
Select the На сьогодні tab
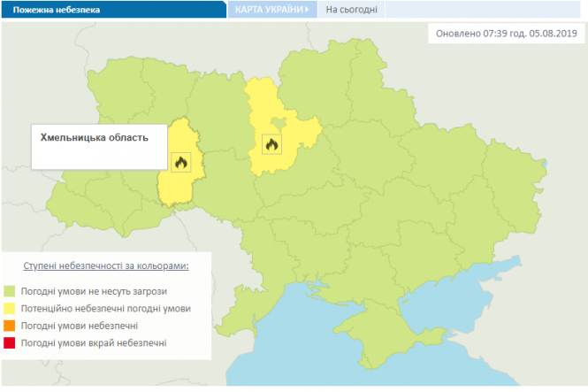pos(351,10)
